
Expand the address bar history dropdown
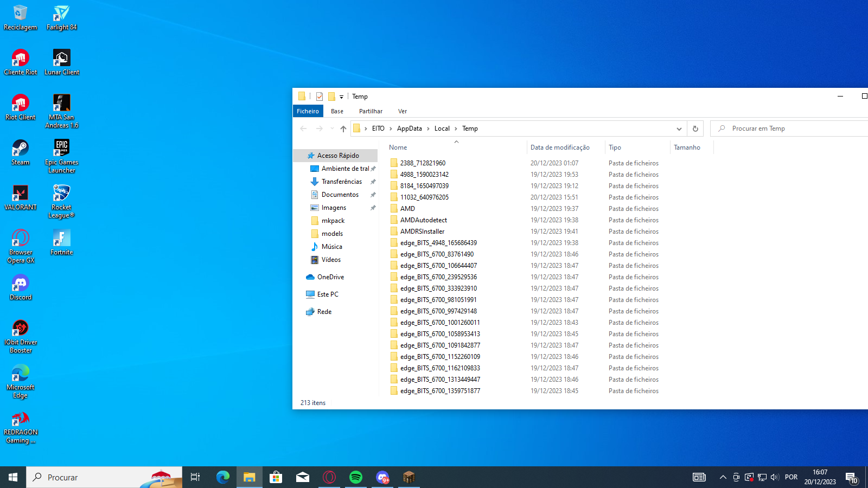pyautogui.click(x=679, y=129)
